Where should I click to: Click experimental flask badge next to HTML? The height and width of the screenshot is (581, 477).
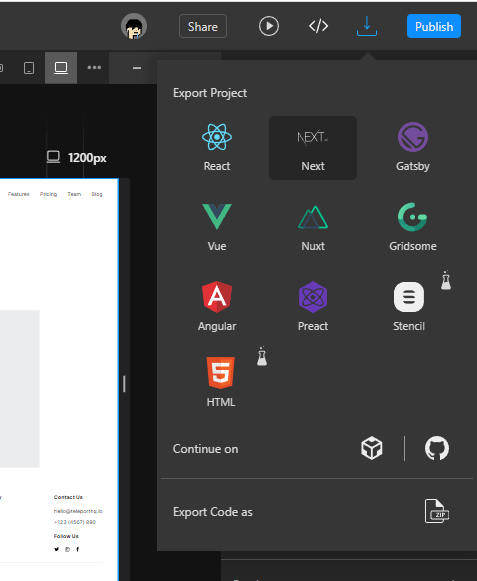coord(262,356)
